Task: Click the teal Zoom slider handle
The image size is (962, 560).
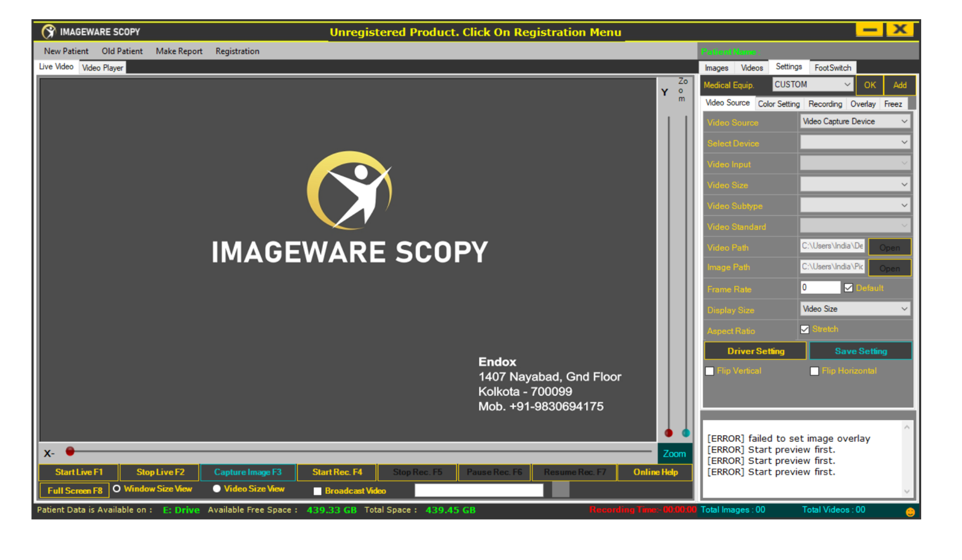Action: click(x=686, y=433)
